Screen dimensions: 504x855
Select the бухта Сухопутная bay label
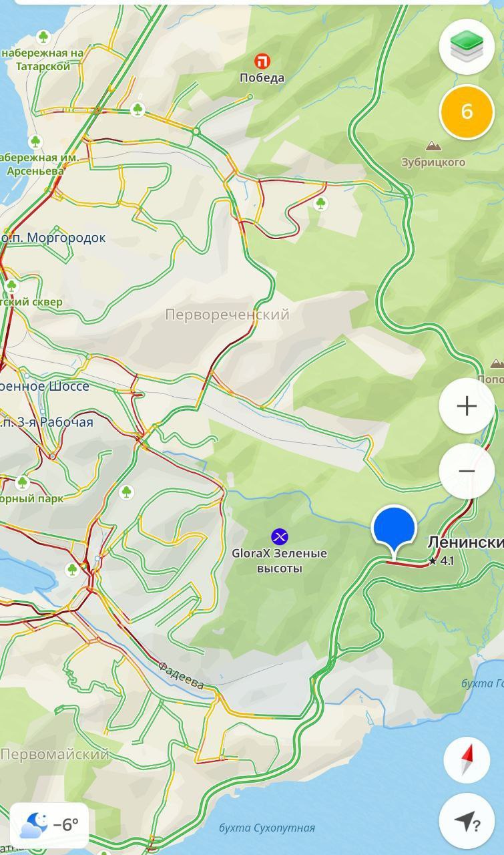[x=267, y=828]
